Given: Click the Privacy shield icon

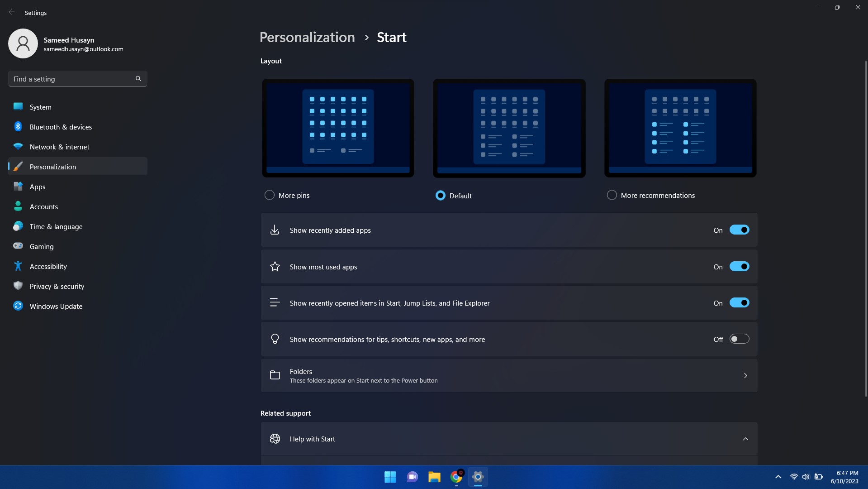Looking at the screenshot, I should (x=18, y=286).
